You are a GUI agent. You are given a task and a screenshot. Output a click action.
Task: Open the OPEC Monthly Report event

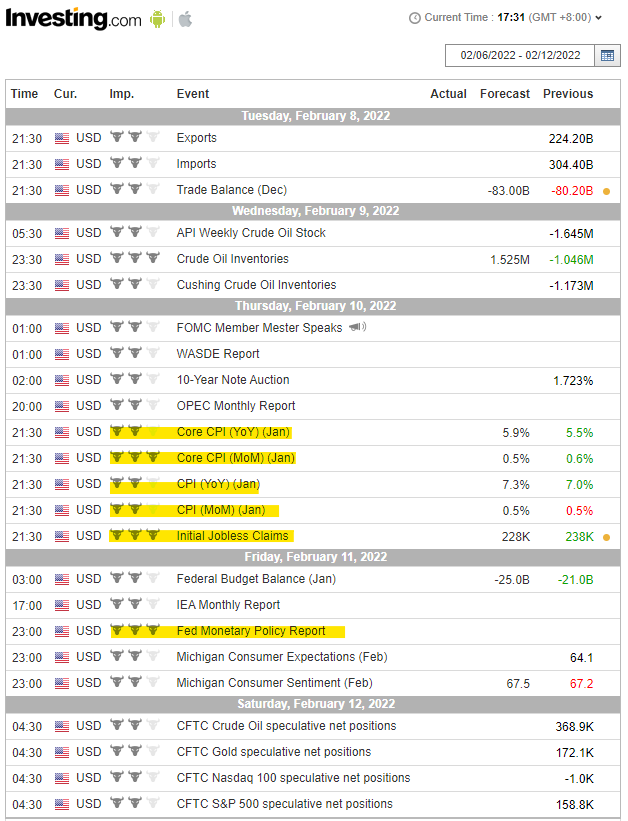point(236,406)
